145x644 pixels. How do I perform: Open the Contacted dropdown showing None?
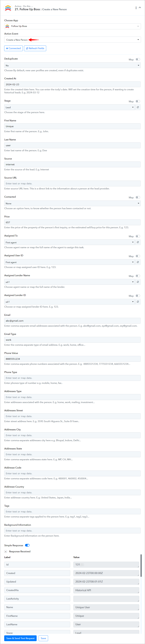click(x=72, y=204)
